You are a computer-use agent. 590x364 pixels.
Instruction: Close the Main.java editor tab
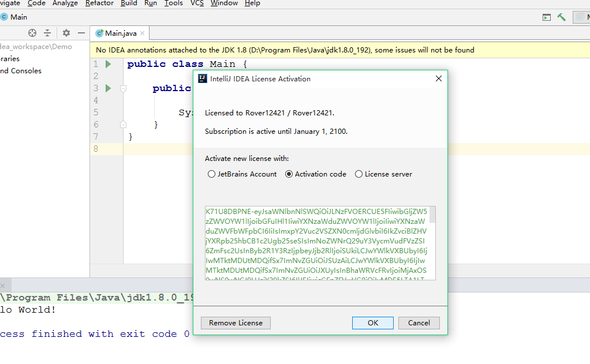point(142,33)
